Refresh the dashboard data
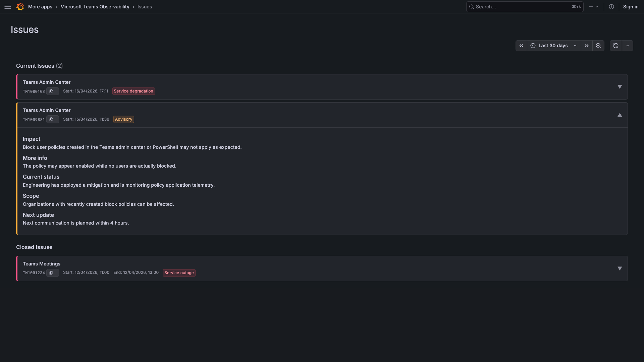Viewport: 644px width, 362px height. coord(616,46)
